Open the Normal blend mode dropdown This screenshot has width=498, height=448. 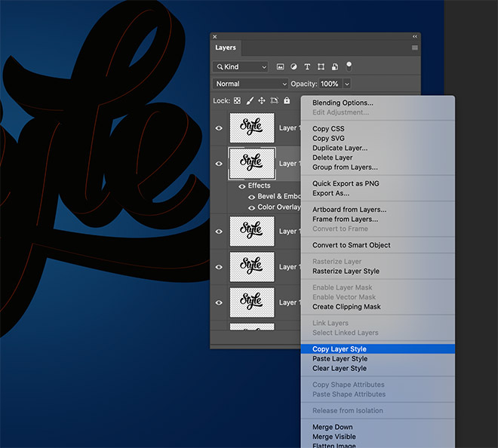(251, 84)
